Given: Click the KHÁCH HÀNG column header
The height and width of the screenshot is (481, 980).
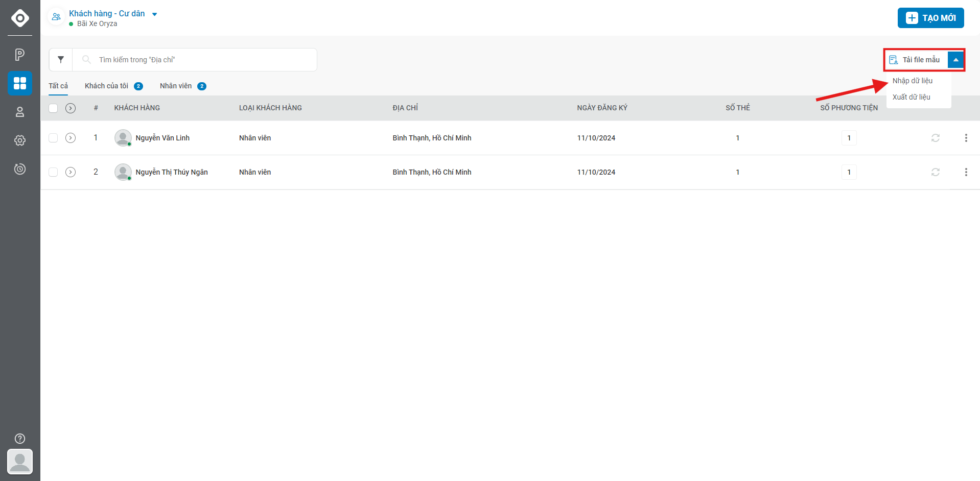Looking at the screenshot, I should coord(137,108).
